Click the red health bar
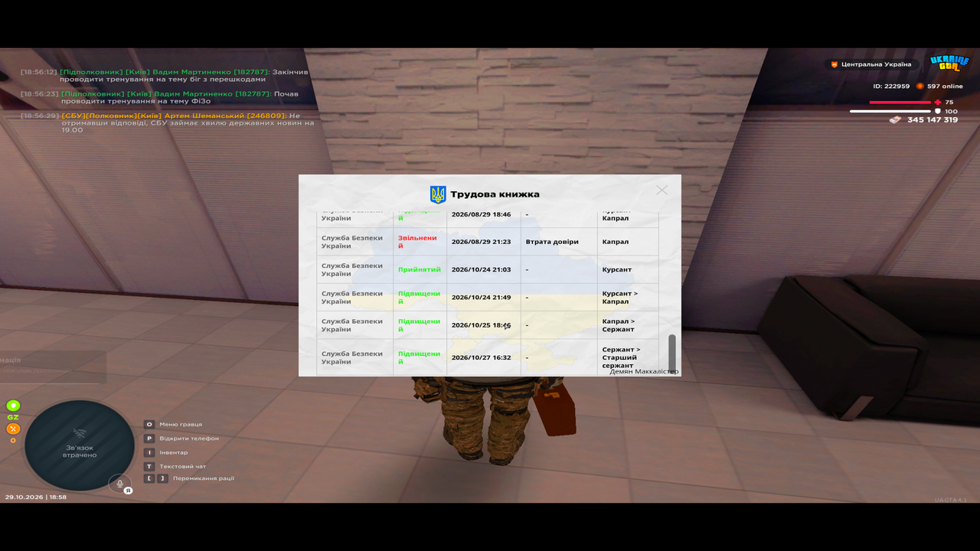Screen dimensions: 980x551 900,102
